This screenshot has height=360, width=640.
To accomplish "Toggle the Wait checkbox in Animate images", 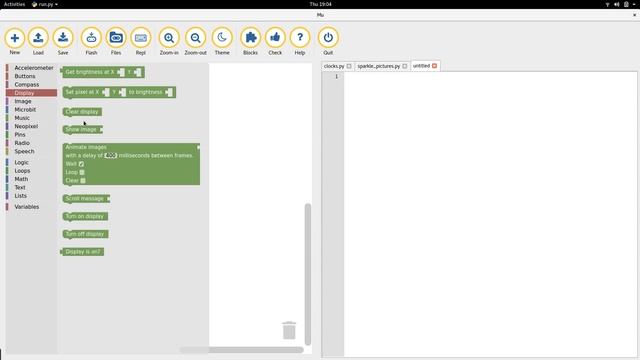I will coord(81,164).
